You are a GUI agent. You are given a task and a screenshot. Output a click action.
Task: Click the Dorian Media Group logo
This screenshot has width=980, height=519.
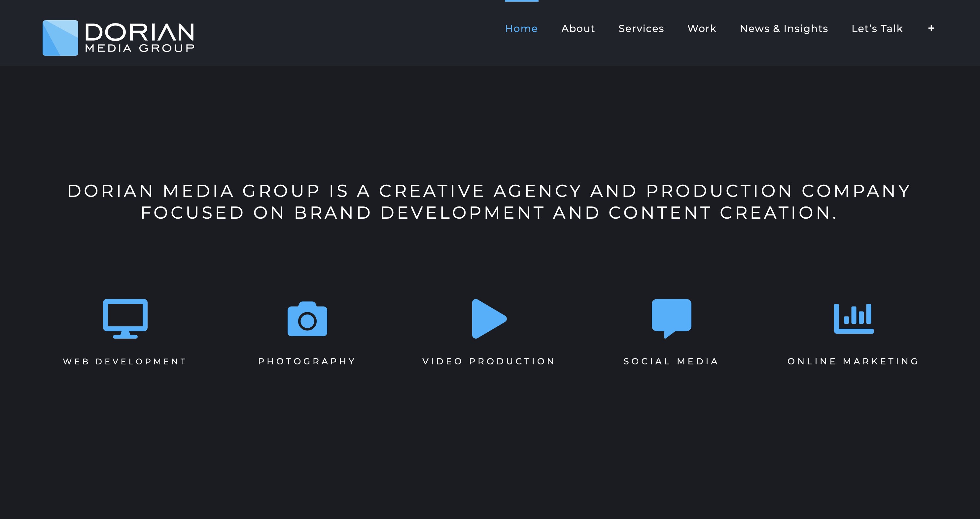[118, 37]
